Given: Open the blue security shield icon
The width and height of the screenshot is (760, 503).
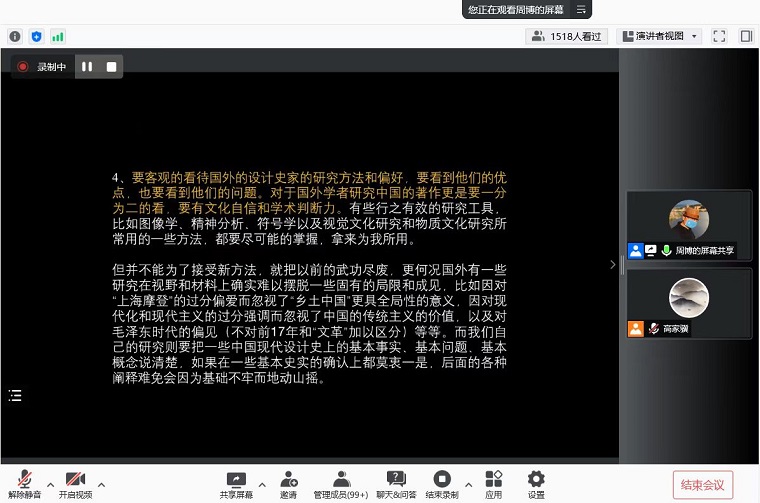Looking at the screenshot, I should 36,36.
